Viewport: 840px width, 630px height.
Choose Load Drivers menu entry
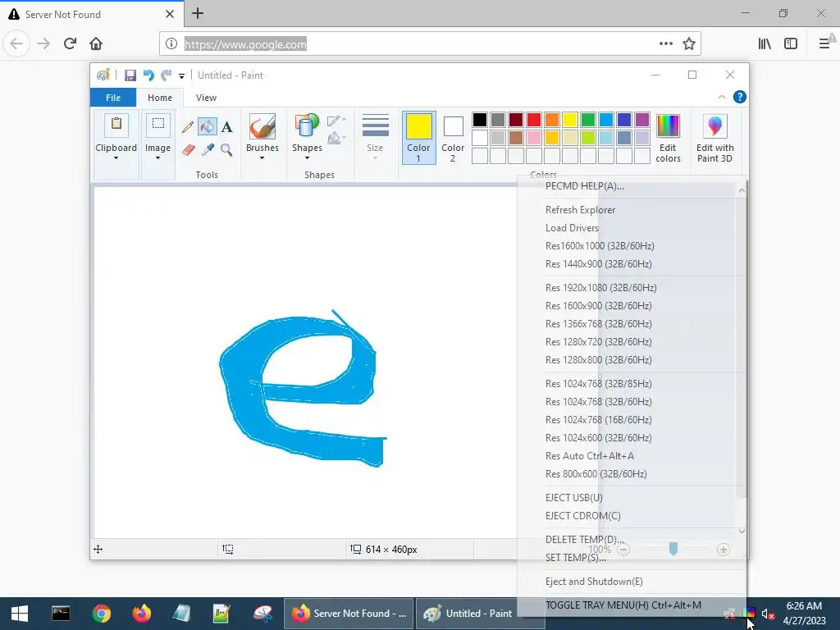click(572, 228)
